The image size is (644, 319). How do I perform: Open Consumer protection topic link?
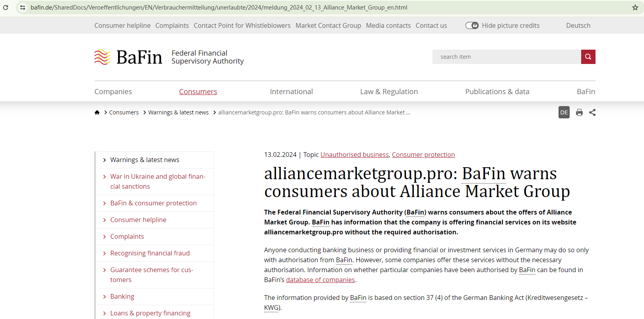[x=423, y=155]
